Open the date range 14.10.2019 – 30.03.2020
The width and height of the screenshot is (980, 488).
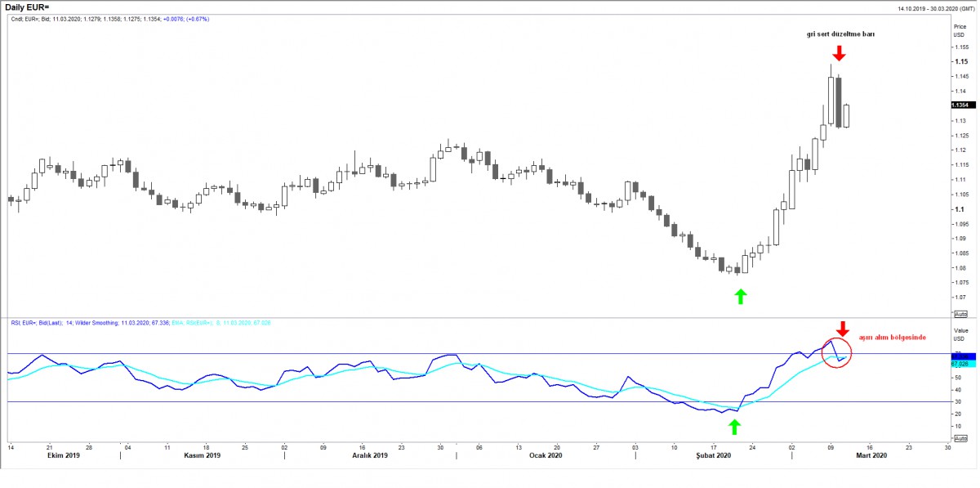(x=931, y=8)
